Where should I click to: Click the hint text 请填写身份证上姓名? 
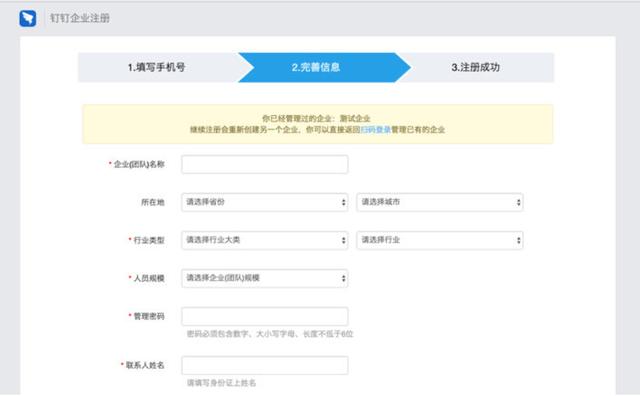tap(221, 383)
